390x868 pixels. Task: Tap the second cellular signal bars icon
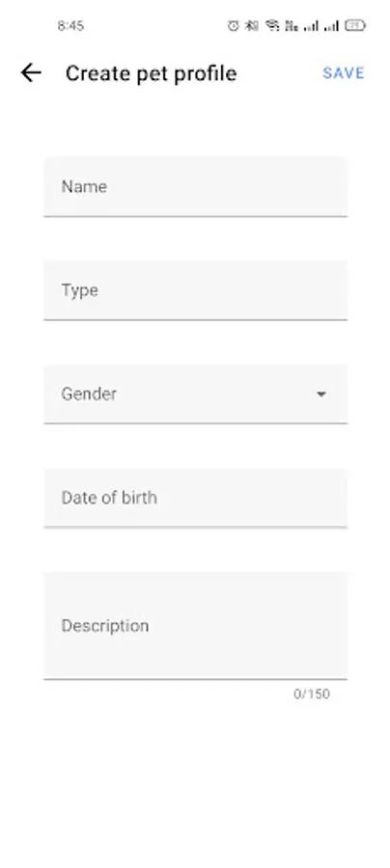point(331,25)
